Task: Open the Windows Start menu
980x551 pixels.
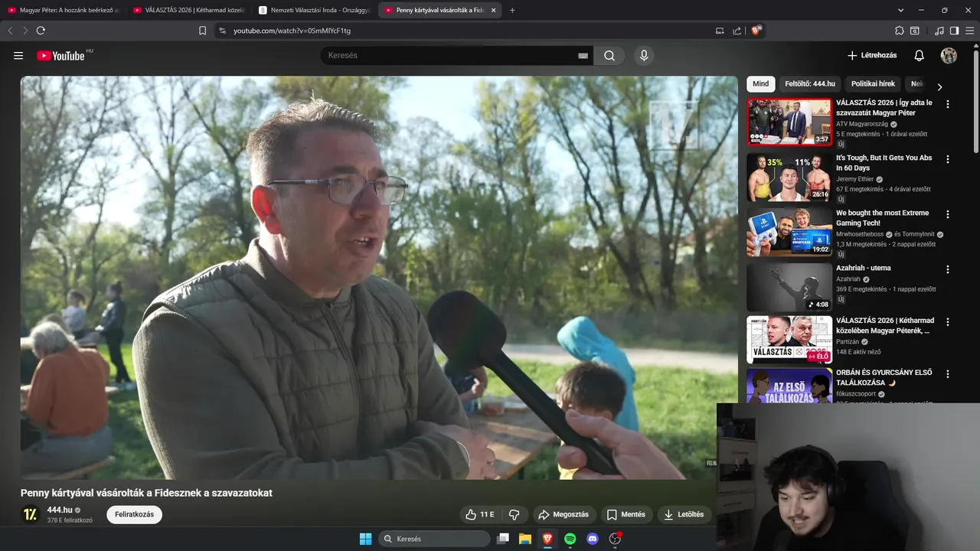Action: click(x=365, y=539)
